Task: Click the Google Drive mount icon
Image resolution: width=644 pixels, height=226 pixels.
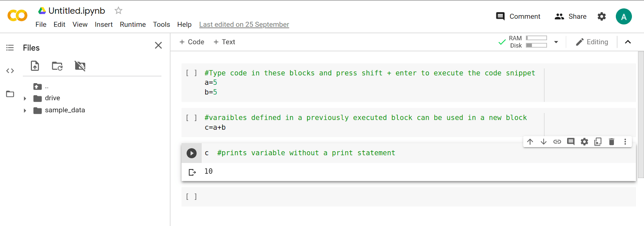Action: tap(80, 66)
